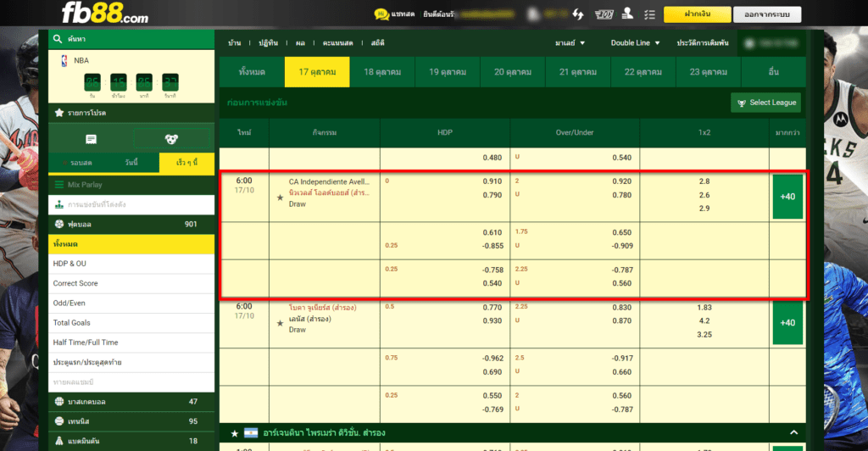The image size is (868, 451).
Task: Click the search magnifier icon
Action: tap(58, 39)
